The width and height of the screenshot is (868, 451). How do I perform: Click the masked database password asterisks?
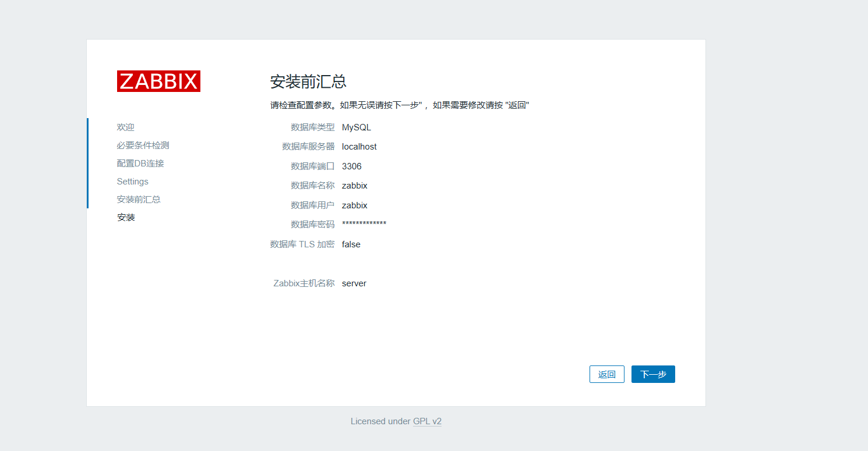(364, 225)
